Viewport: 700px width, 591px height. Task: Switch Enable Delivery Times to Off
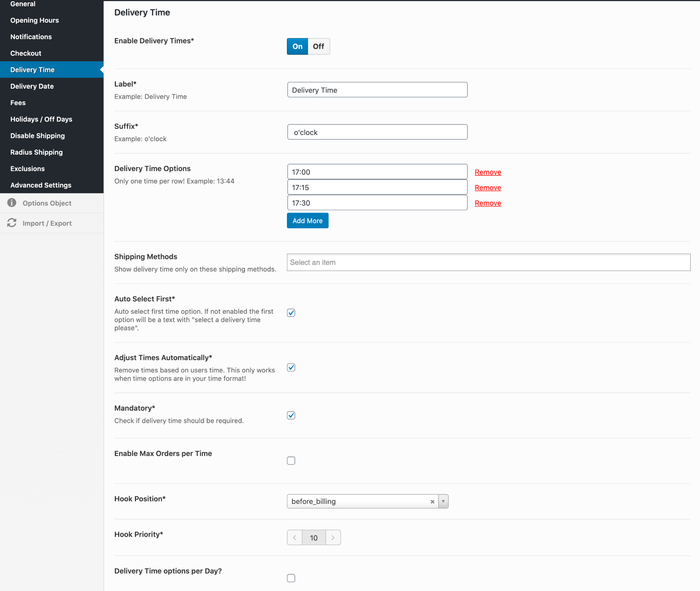click(319, 46)
